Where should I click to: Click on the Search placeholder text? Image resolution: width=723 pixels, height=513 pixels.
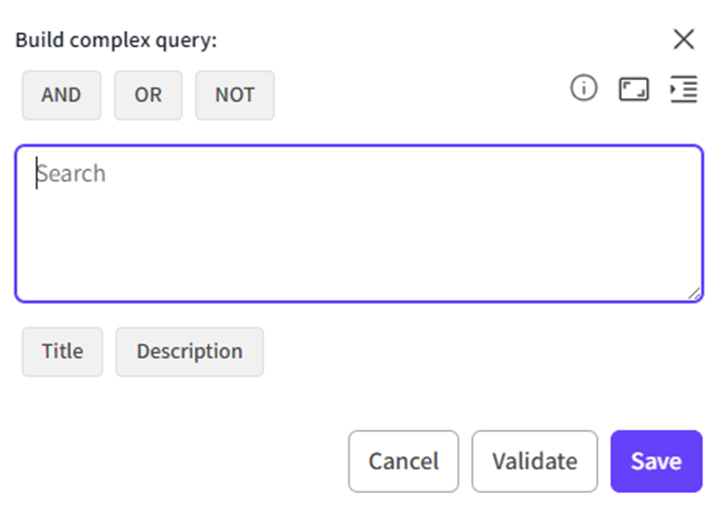click(71, 173)
